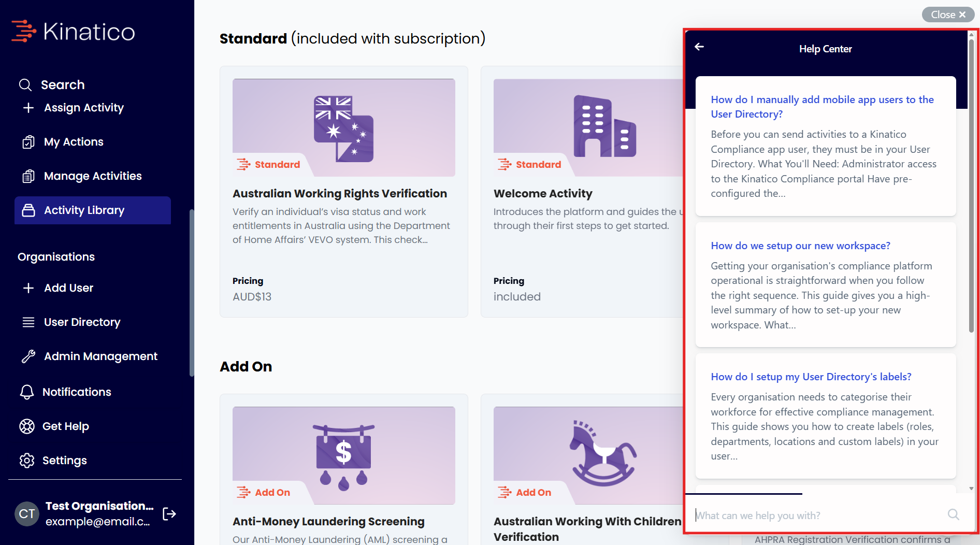Open the Search menu item
The height and width of the screenshot is (545, 980).
pos(63,84)
